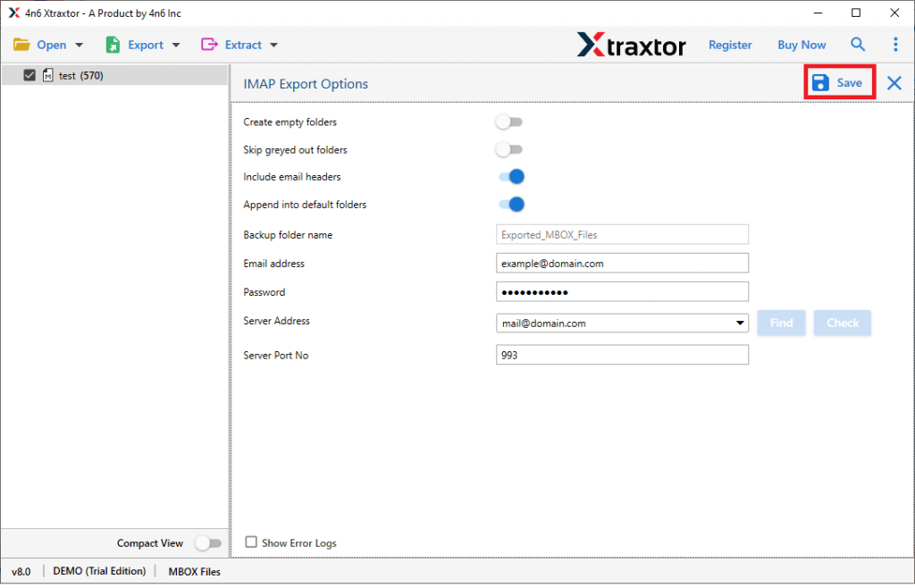
Task: Select the Open folder icon
Action: (22, 44)
